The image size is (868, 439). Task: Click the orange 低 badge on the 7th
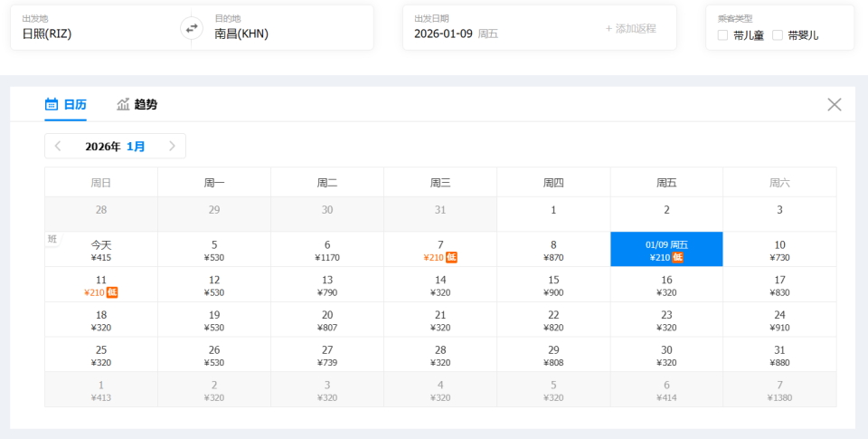point(451,257)
